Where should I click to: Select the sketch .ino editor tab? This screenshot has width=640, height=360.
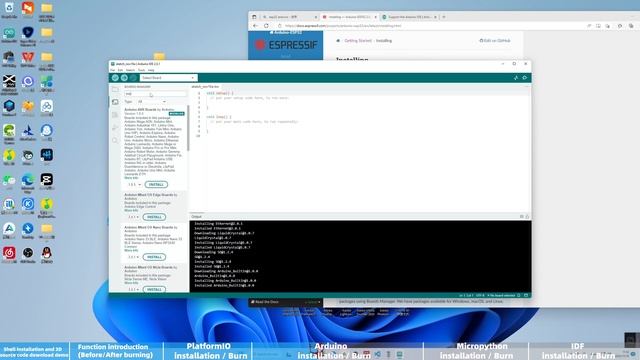(205, 87)
